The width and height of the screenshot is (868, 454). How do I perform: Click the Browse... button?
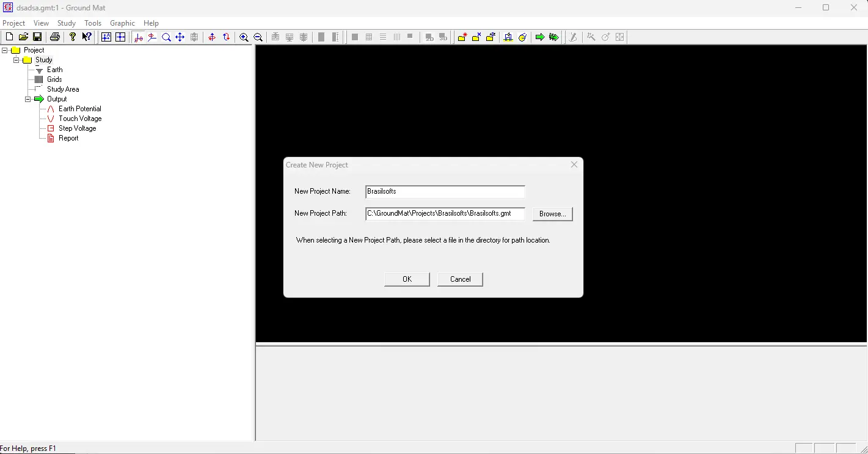[553, 214]
